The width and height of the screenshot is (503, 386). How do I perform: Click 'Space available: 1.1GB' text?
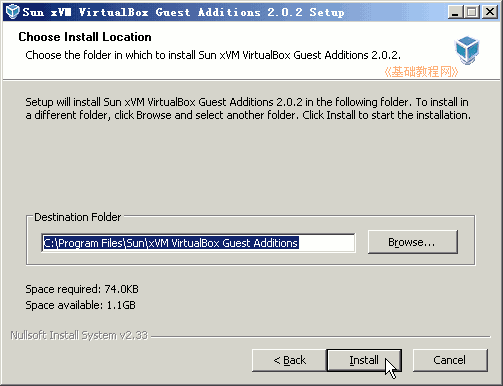(81, 305)
